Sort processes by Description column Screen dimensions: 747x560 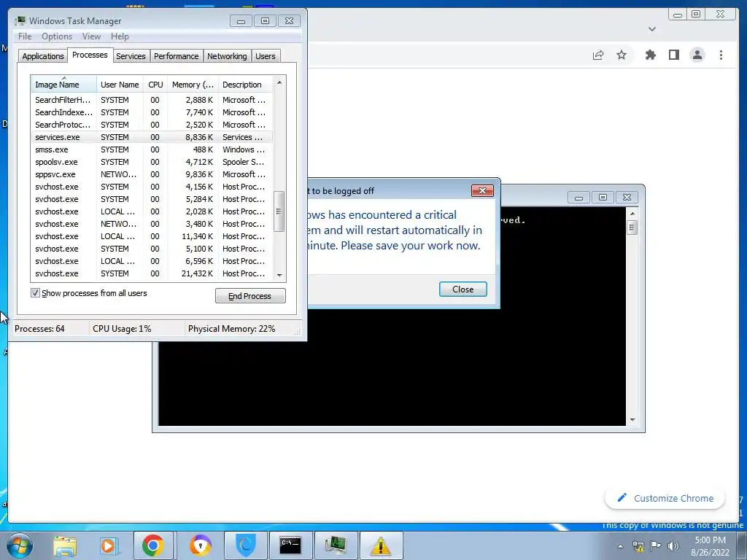pos(245,85)
